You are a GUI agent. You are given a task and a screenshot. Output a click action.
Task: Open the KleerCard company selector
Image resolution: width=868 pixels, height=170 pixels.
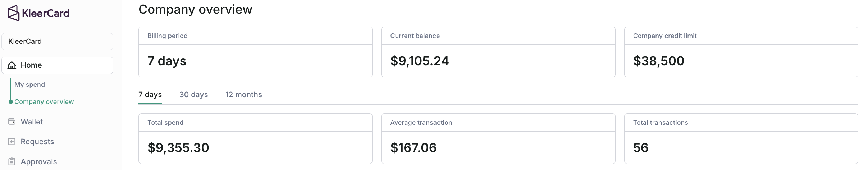58,42
